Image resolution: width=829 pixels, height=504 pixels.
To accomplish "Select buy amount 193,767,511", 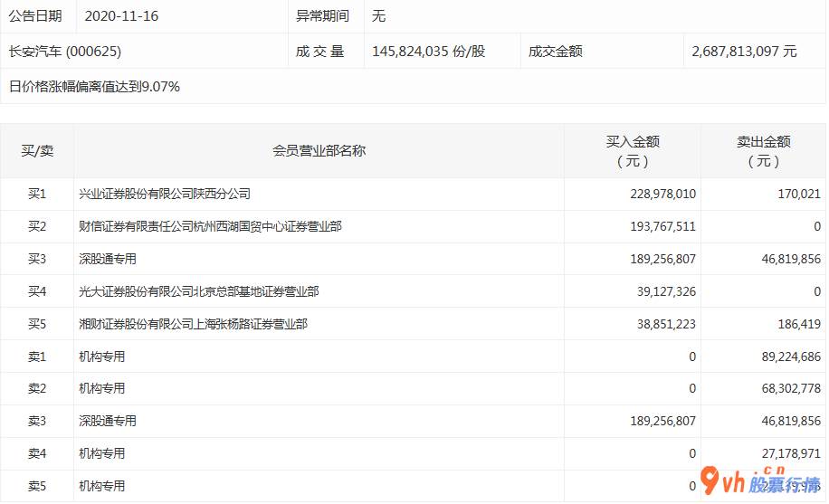I will pos(662,226).
